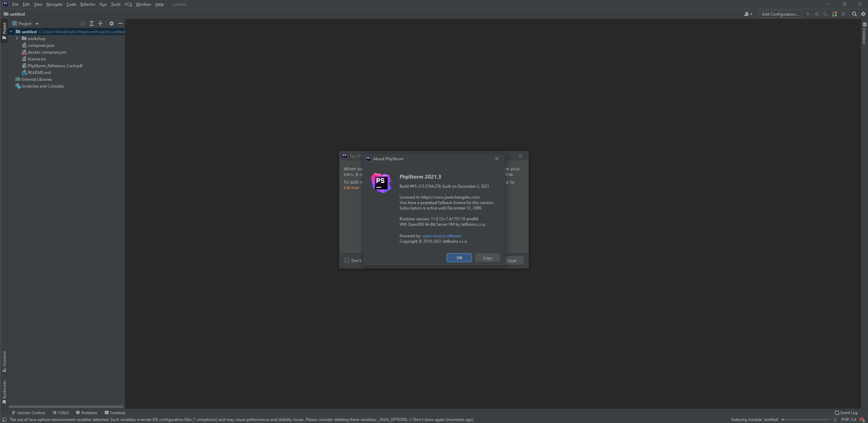Click the Debug bug icon
The width and height of the screenshot is (868, 423).
(x=817, y=14)
